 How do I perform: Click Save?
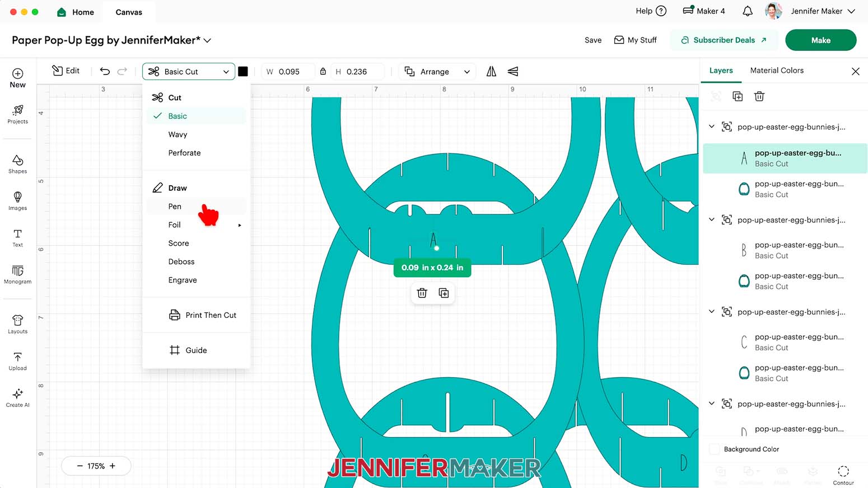[593, 40]
